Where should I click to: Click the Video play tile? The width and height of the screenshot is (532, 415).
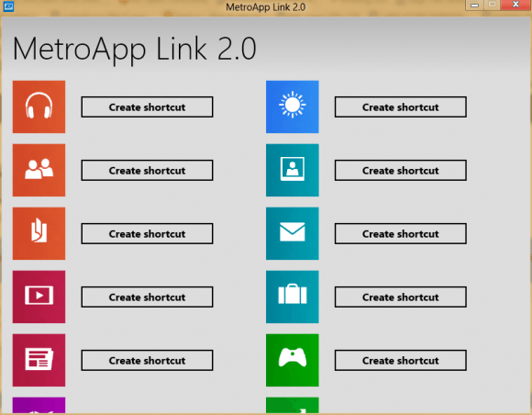tap(39, 297)
